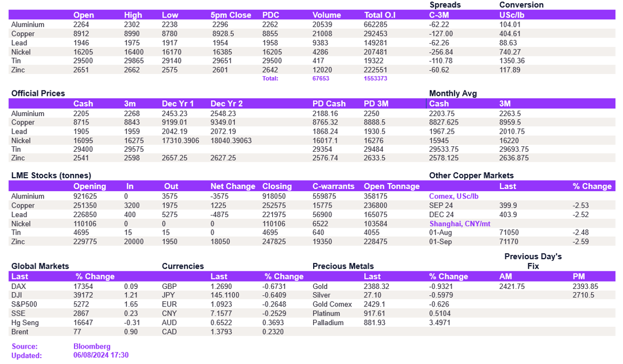The height and width of the screenshot is (364, 623).
Task: Click the 'C-warrants' column header
Action: tap(333, 187)
